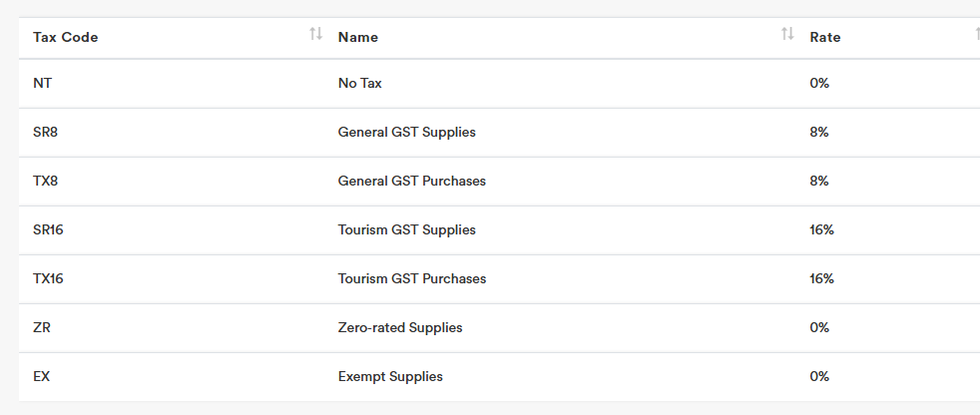The height and width of the screenshot is (415, 980).
Task: Click the Name column sort arrows
Action: (x=787, y=35)
